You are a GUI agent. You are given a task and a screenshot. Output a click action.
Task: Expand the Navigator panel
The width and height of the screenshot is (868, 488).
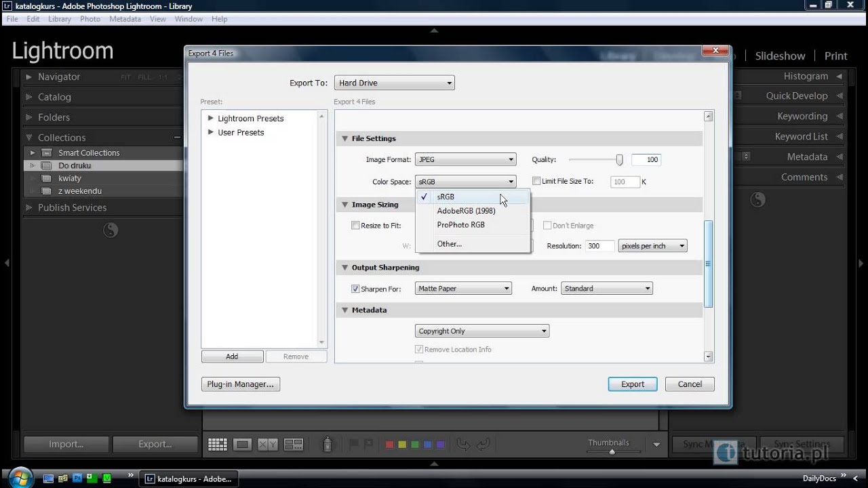(28, 77)
